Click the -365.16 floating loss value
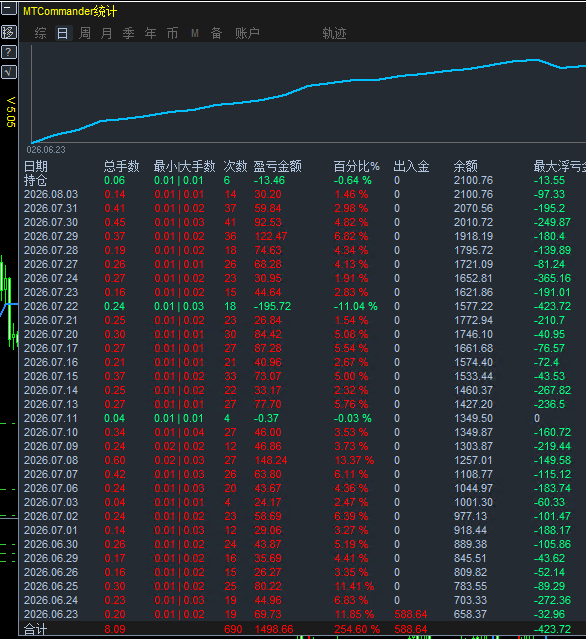586x639 pixels. pyautogui.click(x=552, y=278)
